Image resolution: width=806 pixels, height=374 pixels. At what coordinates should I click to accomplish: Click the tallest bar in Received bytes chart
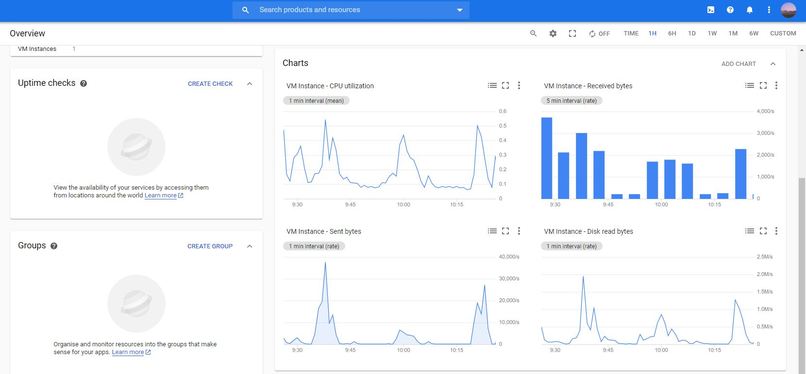546,158
